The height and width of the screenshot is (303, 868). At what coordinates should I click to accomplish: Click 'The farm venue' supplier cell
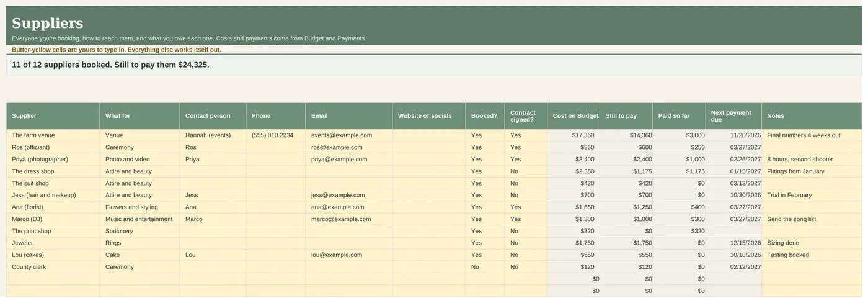pyautogui.click(x=53, y=135)
